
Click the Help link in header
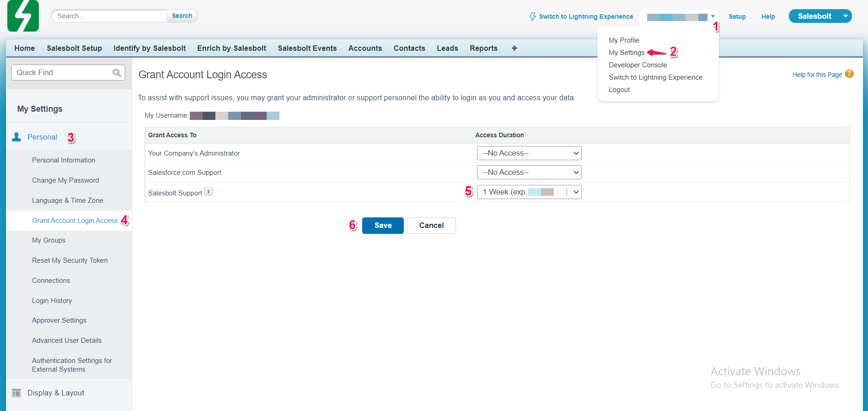pos(768,16)
